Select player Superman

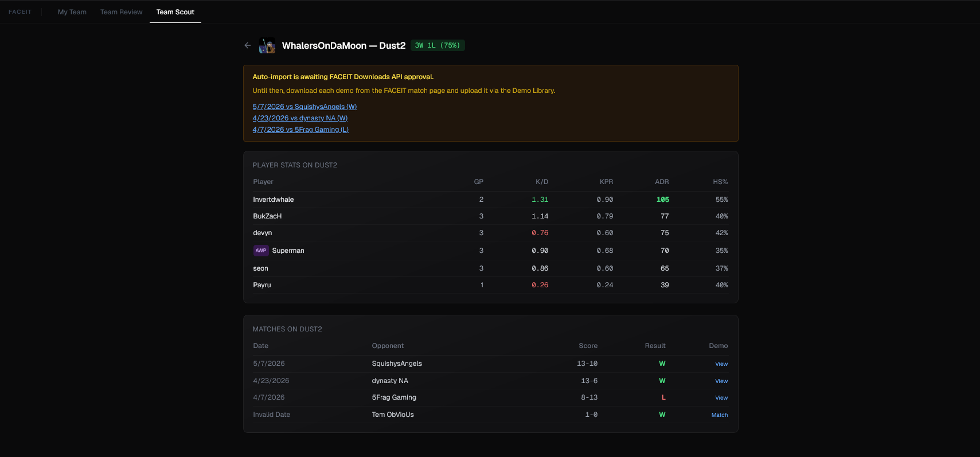pos(288,251)
